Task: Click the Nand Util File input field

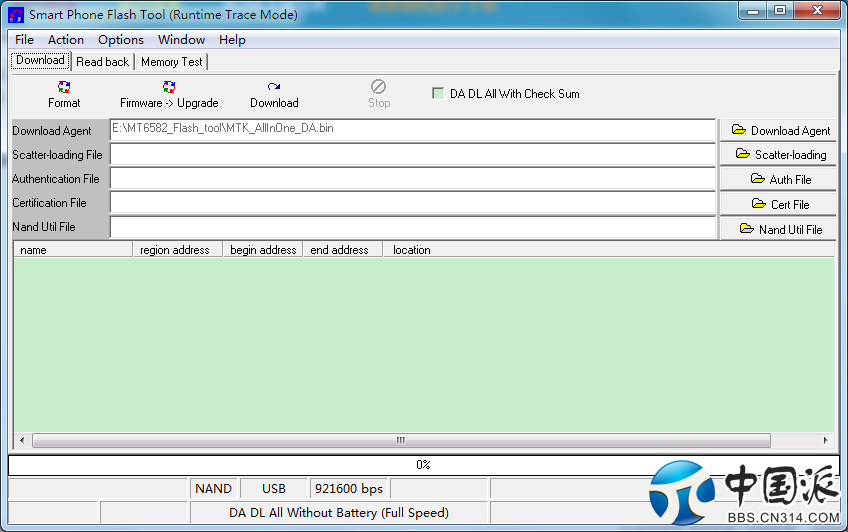Action: coord(413,227)
